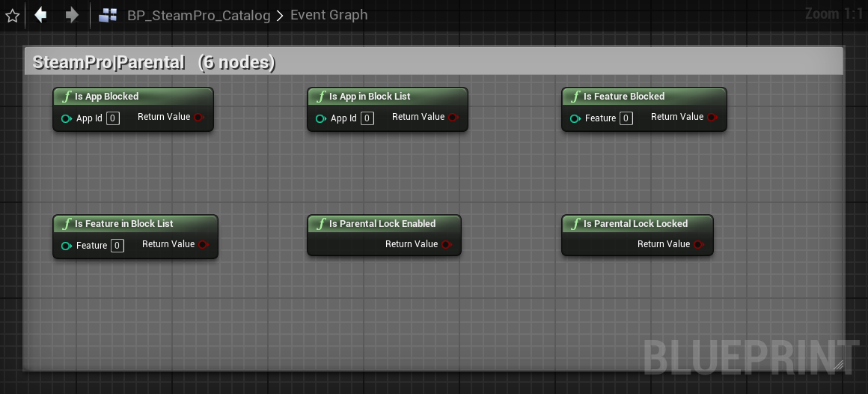Viewport: 868px width, 394px height.
Task: Edit App Id value on Is App in Block List
Action: coord(367,118)
